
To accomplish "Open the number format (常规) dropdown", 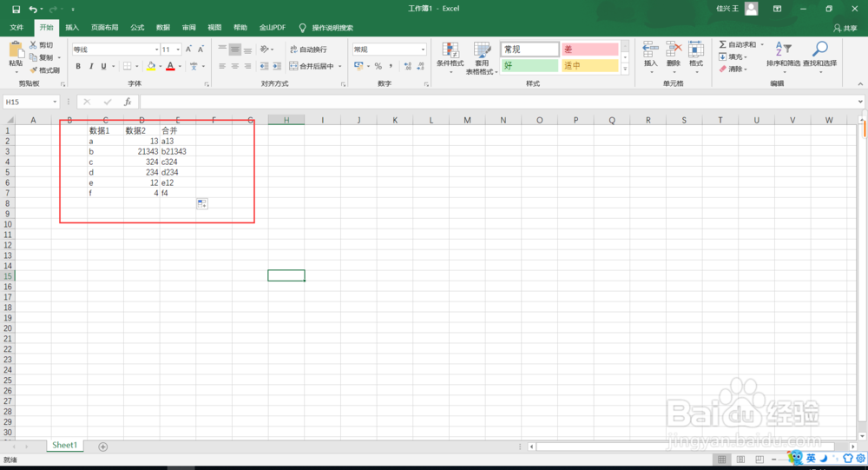I will click(423, 50).
